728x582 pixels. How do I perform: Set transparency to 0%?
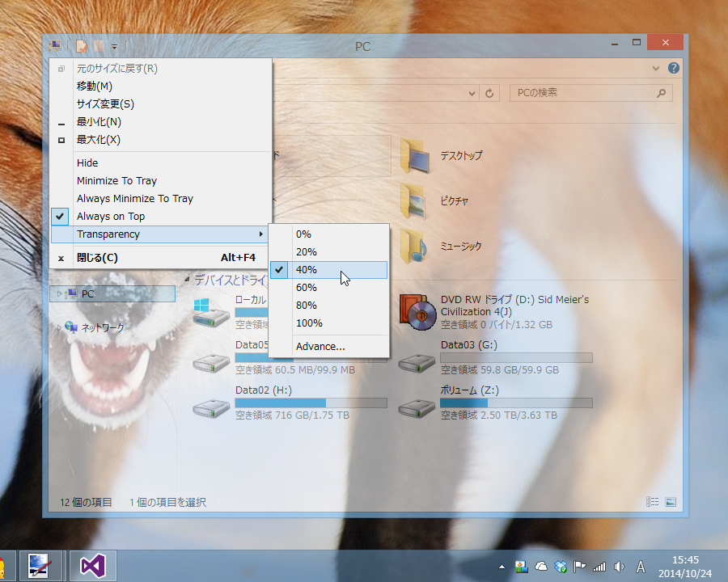[328, 234]
